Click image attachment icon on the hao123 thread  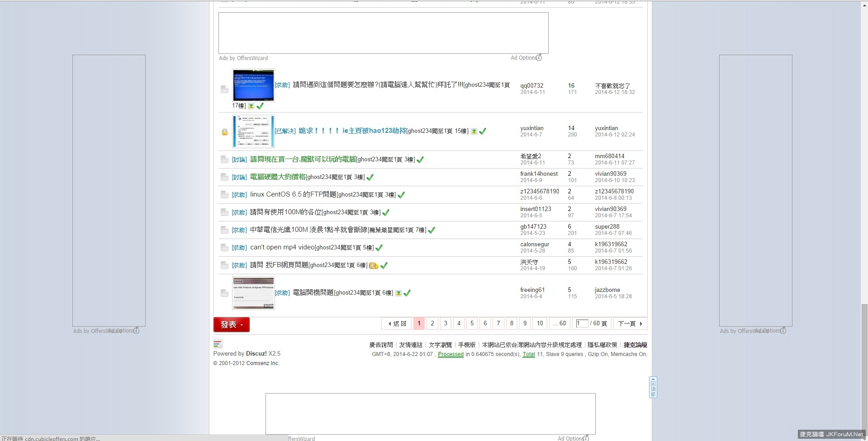coord(474,131)
